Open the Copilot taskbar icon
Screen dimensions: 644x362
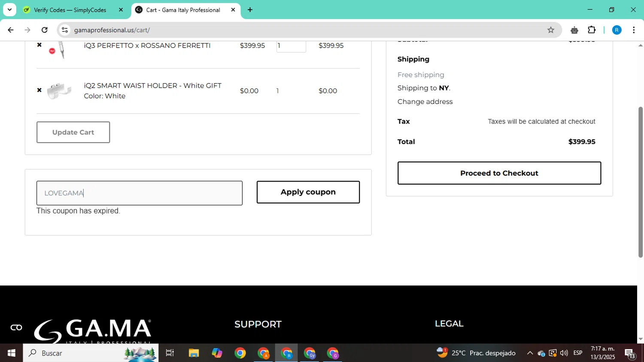pos(217,353)
